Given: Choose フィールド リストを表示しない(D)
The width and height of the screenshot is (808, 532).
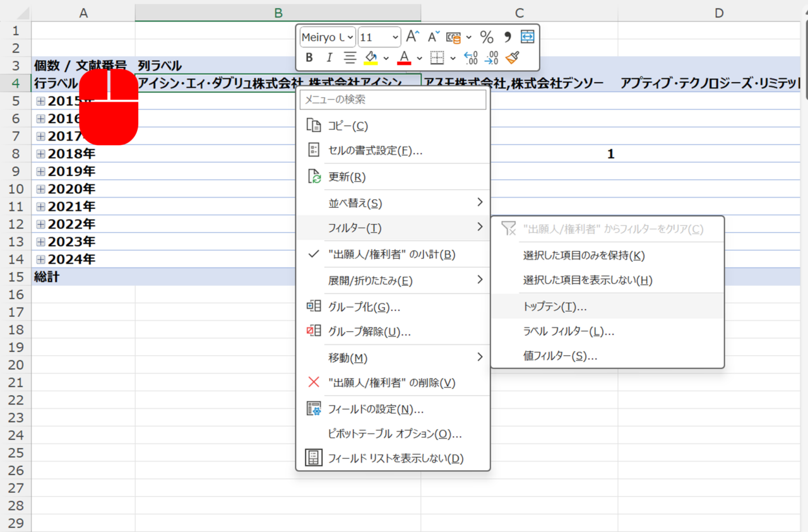Looking at the screenshot, I should (x=393, y=458).
